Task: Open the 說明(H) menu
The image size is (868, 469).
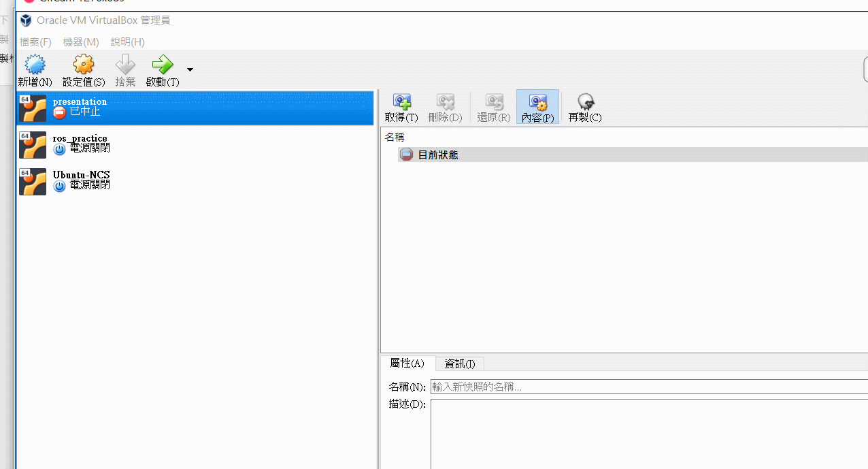Action: click(128, 42)
